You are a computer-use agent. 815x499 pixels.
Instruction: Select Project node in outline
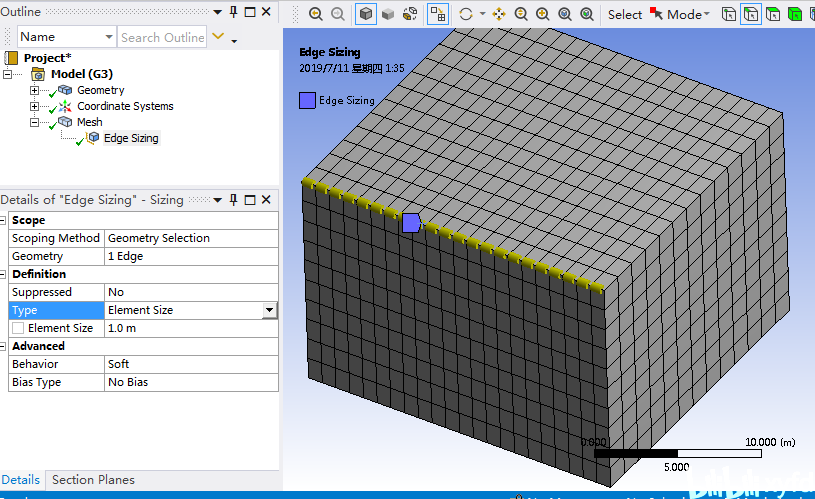click(x=47, y=58)
